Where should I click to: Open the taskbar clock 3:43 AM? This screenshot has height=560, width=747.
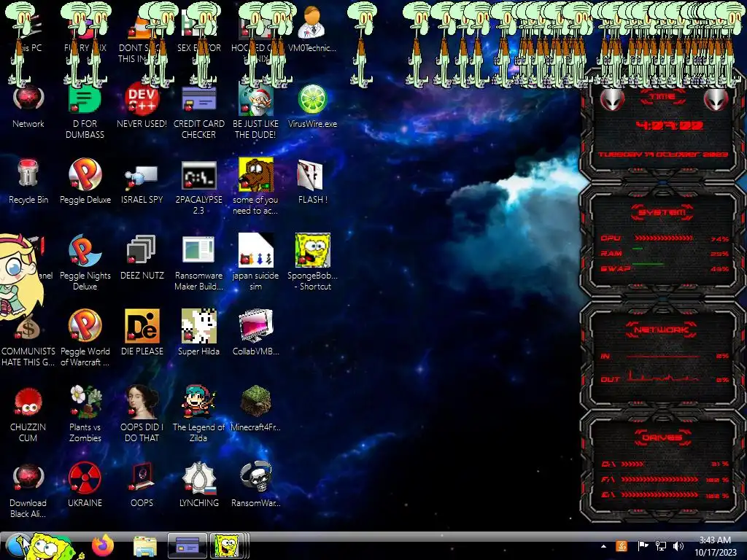coord(716,546)
